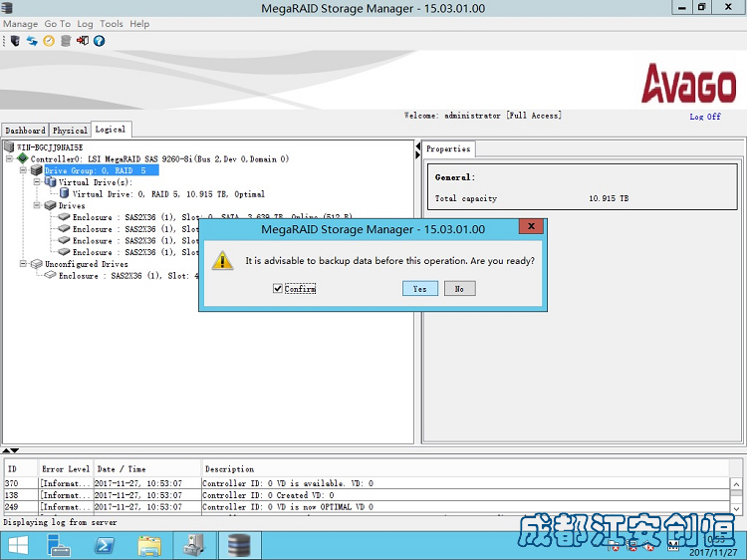
Task: Open File Explorer from taskbar
Action: tap(149, 546)
